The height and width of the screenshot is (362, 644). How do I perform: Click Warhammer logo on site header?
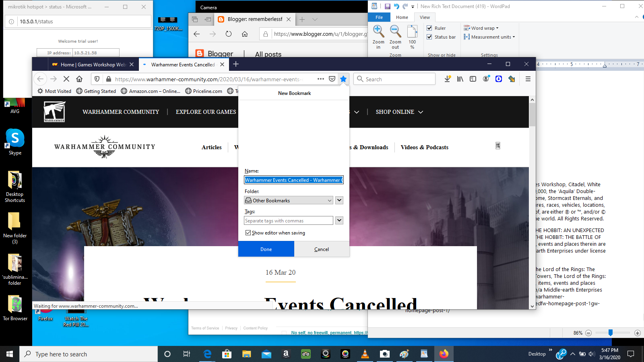(54, 111)
